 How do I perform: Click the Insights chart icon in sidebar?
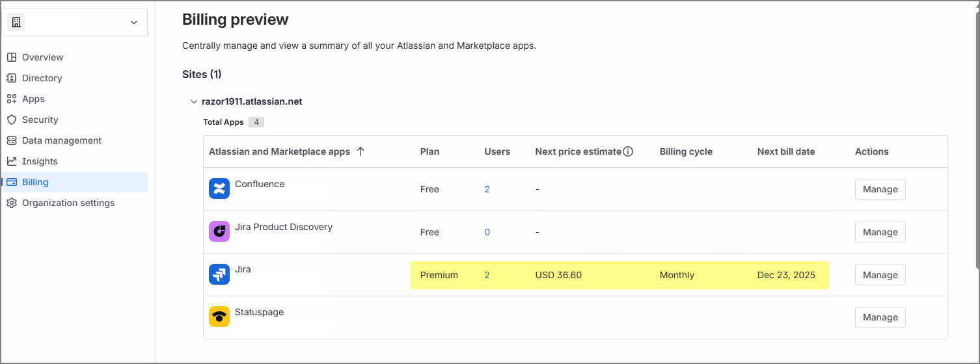12,161
